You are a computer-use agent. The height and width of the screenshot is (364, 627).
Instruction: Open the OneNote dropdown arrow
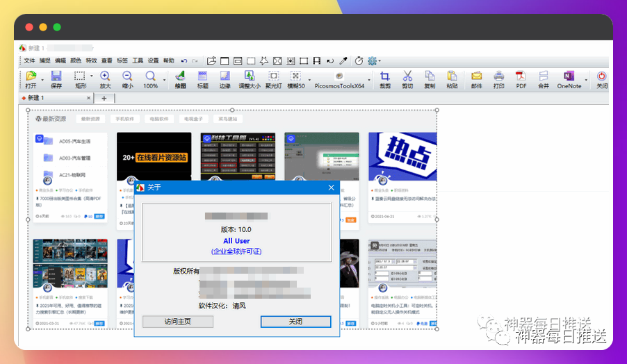point(586,80)
